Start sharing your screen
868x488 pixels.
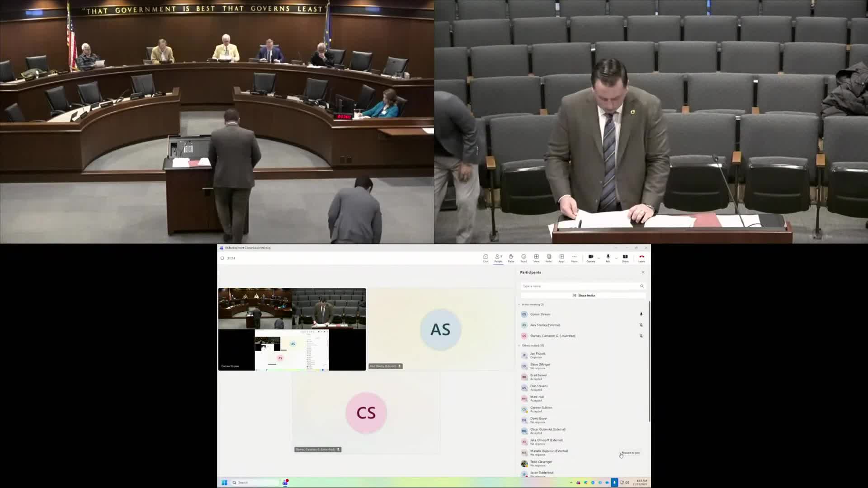(625, 258)
